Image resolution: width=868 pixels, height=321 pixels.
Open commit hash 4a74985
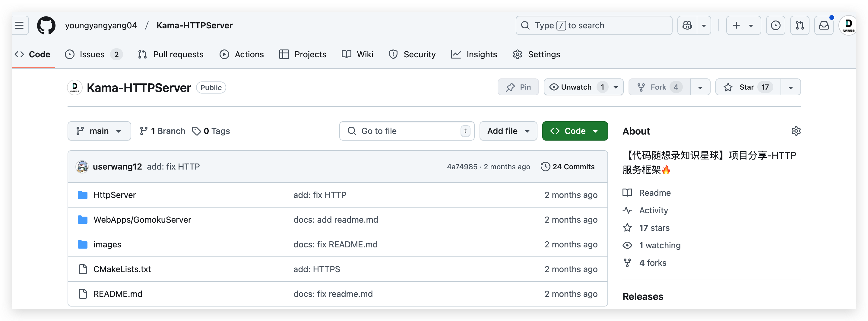pyautogui.click(x=462, y=167)
